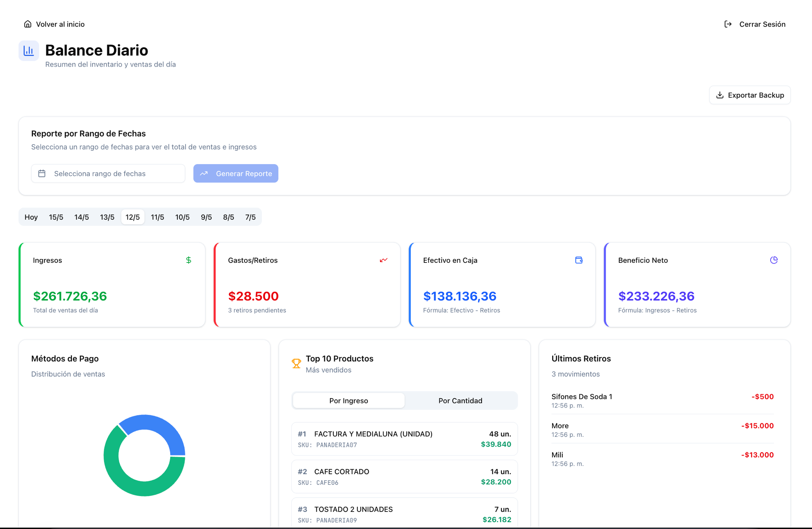Click SKU: CAFE06 label
Screen dimensions: 812x529
pos(318,483)
